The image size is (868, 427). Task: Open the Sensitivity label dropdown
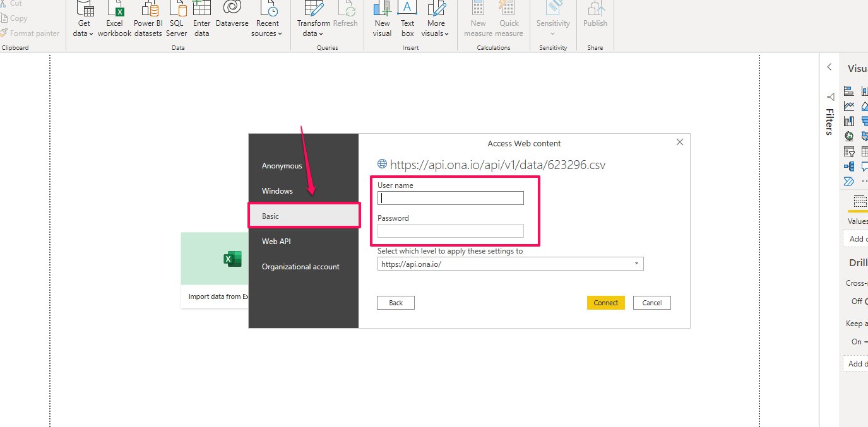click(553, 20)
